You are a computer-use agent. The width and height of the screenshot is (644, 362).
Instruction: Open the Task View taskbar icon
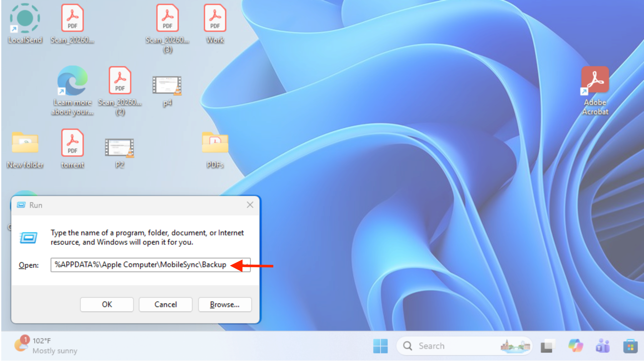tap(548, 346)
